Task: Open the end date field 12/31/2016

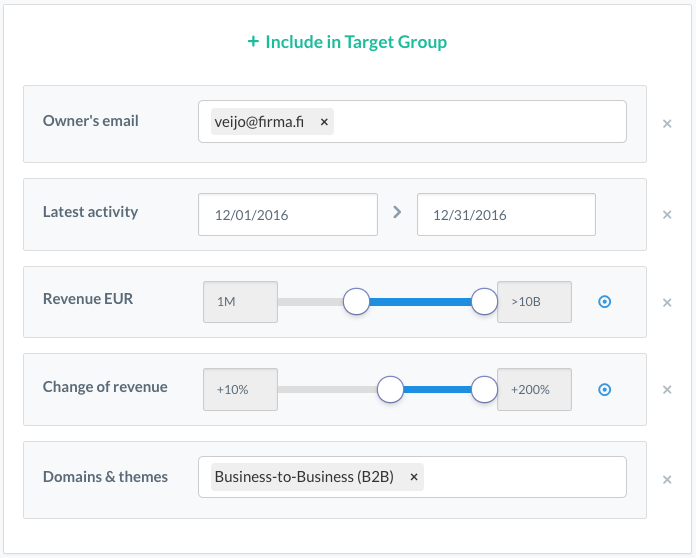Action: point(505,215)
